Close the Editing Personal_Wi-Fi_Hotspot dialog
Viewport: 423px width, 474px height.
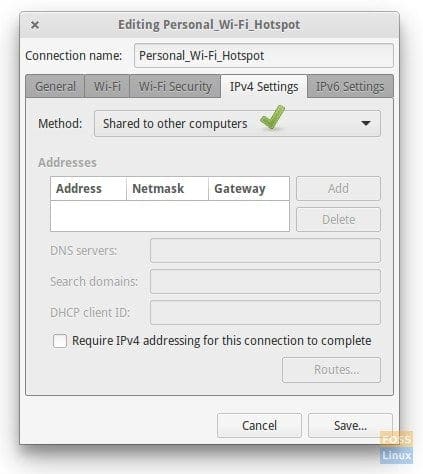(x=35, y=25)
